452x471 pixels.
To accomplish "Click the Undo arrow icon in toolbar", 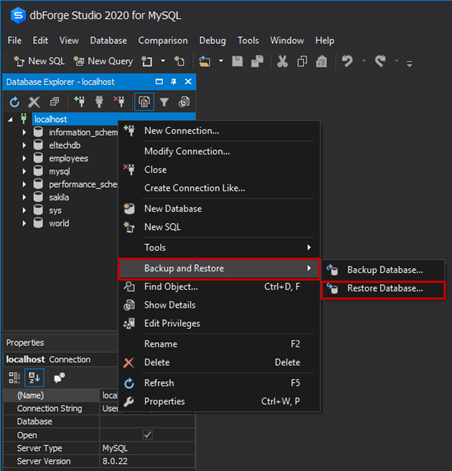I will [347, 61].
